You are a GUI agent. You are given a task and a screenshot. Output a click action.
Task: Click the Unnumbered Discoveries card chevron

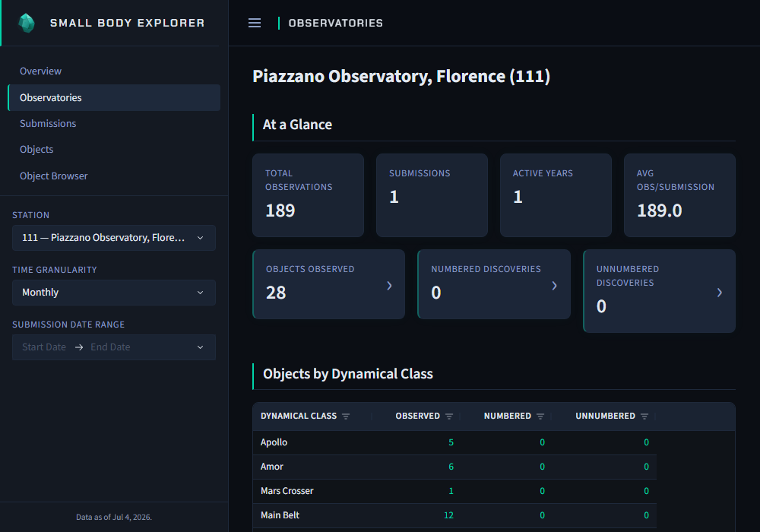click(719, 292)
